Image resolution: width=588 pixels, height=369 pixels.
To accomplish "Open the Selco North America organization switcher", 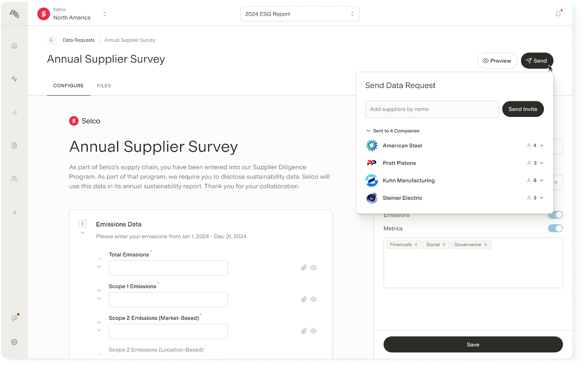I will (x=72, y=14).
